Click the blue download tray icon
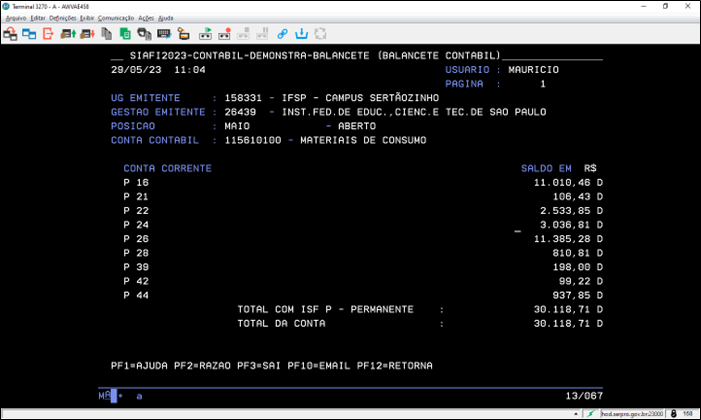Image resolution: width=701 pixels, height=420 pixels. (x=301, y=34)
